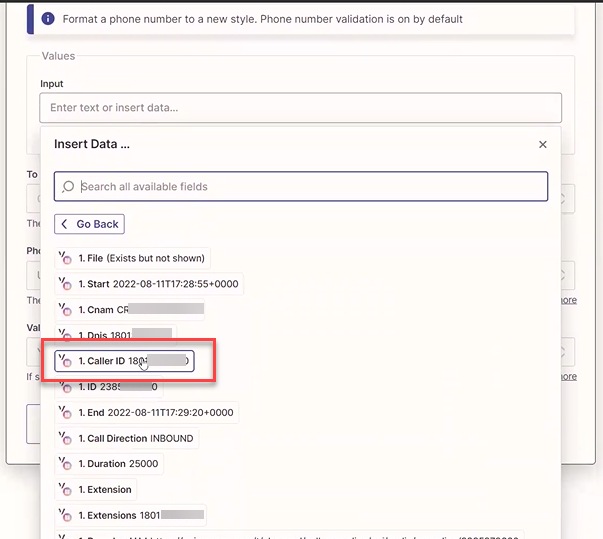Select the 1. Extensions 1801 field
This screenshot has height=539, width=603.
tap(131, 515)
